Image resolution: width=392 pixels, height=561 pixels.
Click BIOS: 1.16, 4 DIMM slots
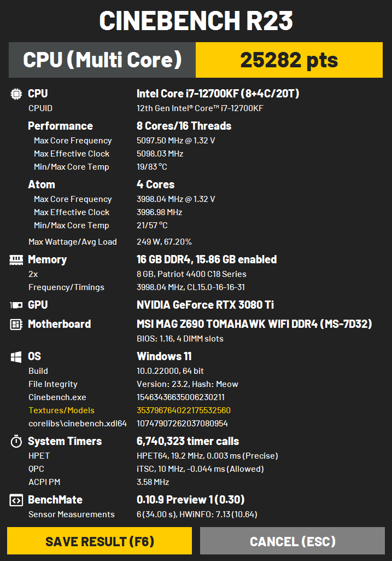click(180, 339)
